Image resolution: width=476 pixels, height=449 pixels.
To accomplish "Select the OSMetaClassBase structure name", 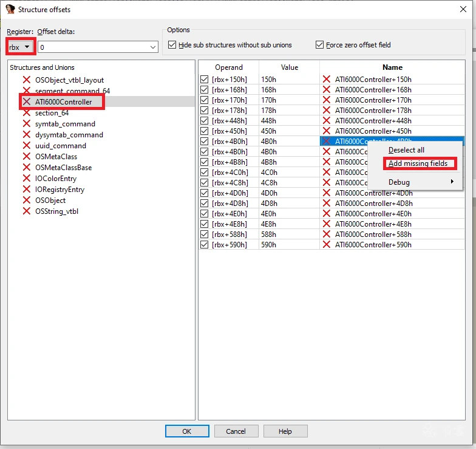I will 63,168.
